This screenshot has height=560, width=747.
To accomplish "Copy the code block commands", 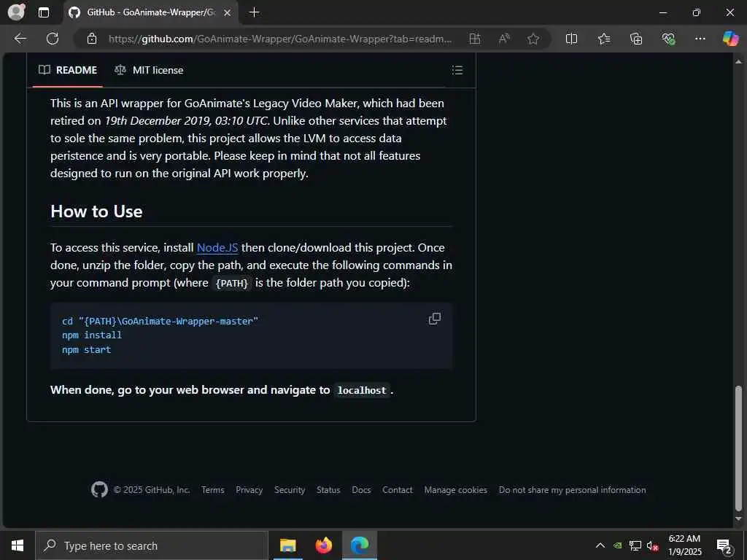I will point(435,319).
